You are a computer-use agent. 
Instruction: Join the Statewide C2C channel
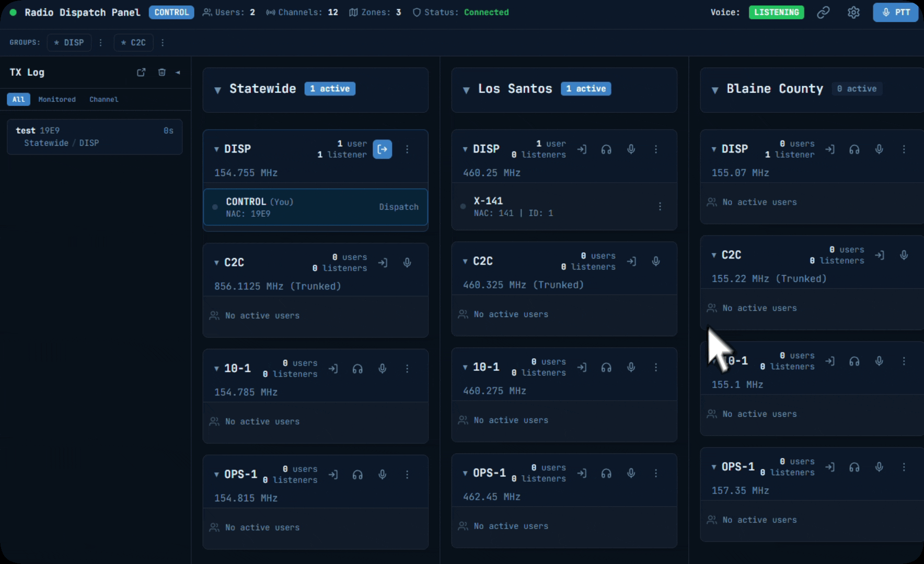point(383,263)
